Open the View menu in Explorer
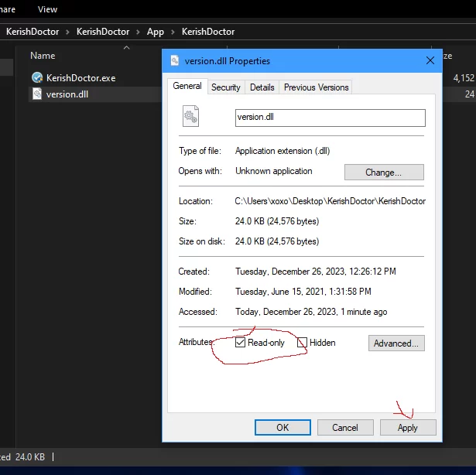The height and width of the screenshot is (475, 476). tap(47, 9)
